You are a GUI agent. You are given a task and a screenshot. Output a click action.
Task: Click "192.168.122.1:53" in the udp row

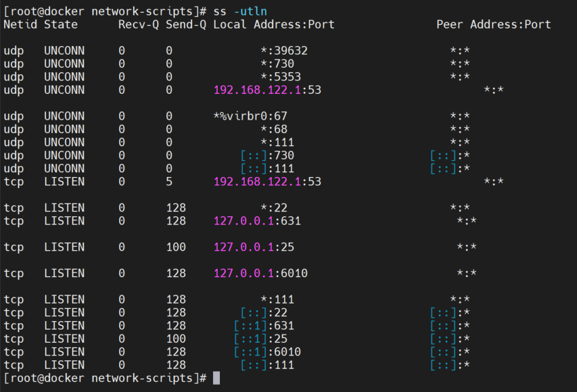tap(267, 90)
